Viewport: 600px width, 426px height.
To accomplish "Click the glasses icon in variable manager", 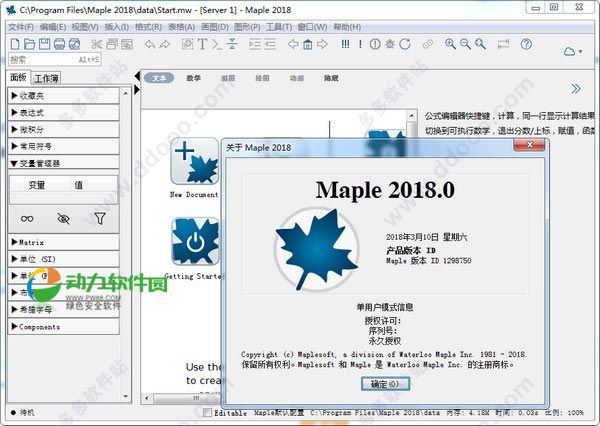I will point(27,219).
